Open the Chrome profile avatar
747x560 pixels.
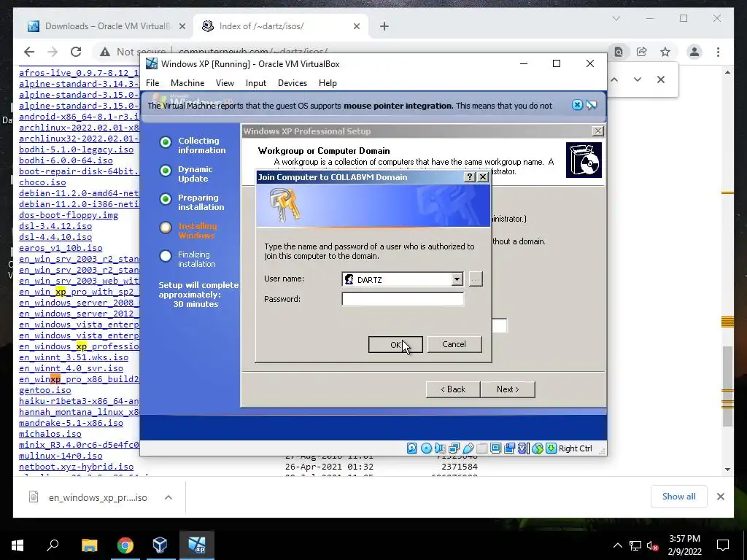(694, 52)
